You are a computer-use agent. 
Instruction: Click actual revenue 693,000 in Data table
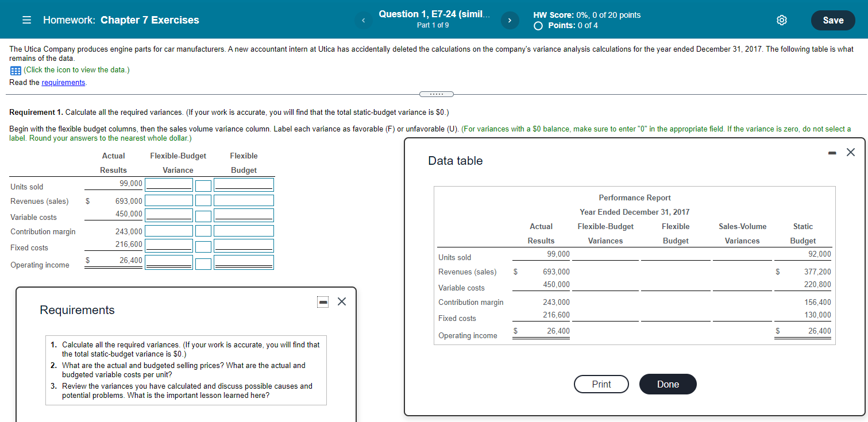coord(556,272)
